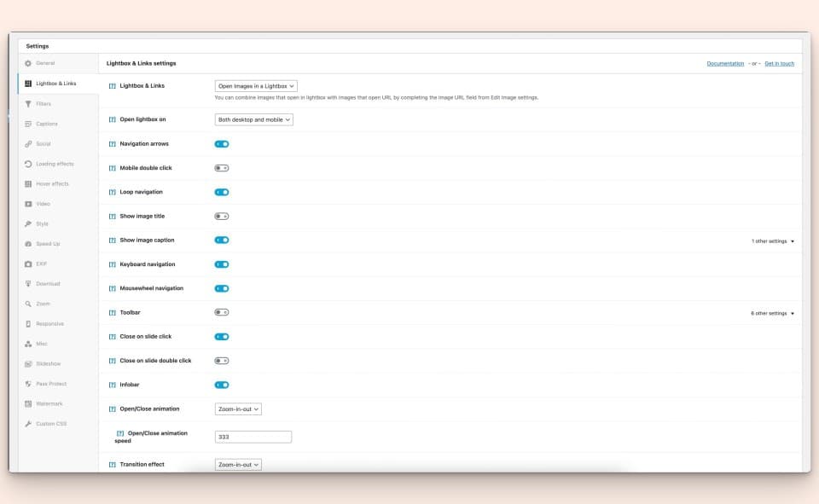Image resolution: width=819 pixels, height=504 pixels.
Task: Open the 'Open images in a Lightbox' dropdown
Action: pyautogui.click(x=256, y=86)
